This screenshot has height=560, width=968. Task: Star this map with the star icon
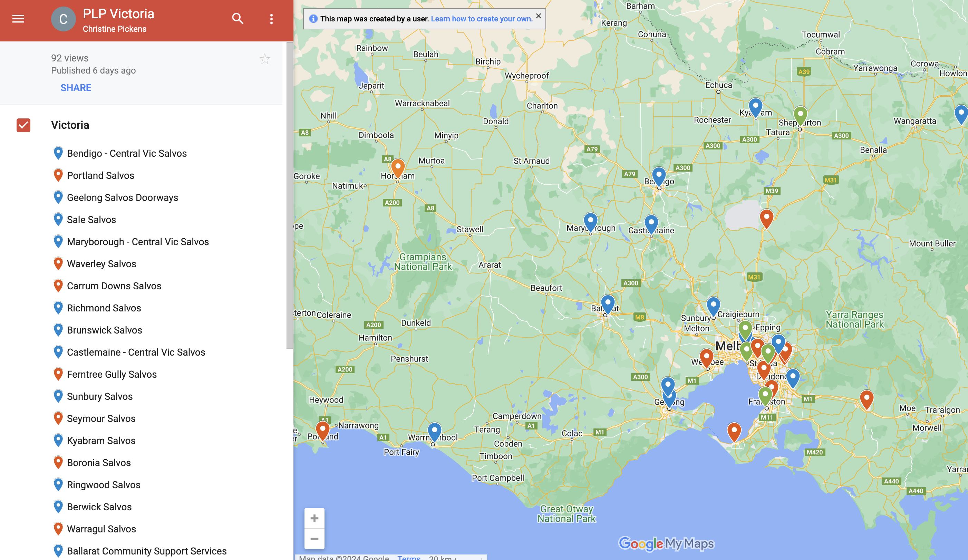(x=265, y=59)
